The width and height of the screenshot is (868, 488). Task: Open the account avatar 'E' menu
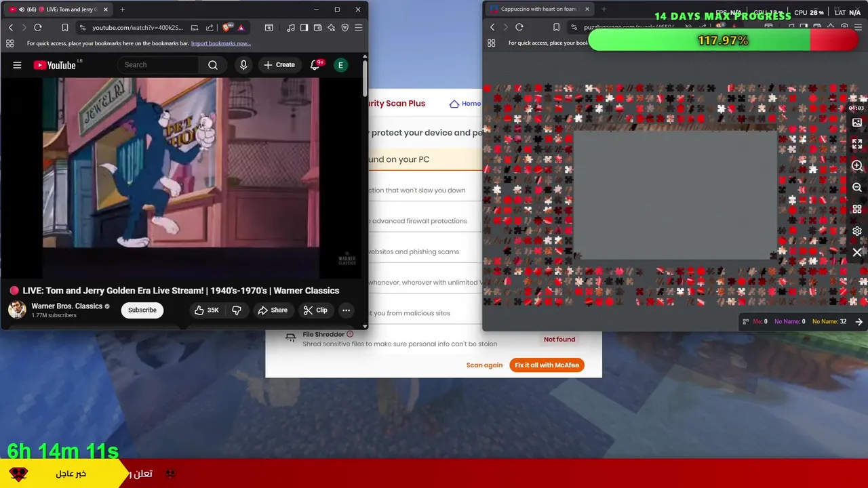pos(340,65)
